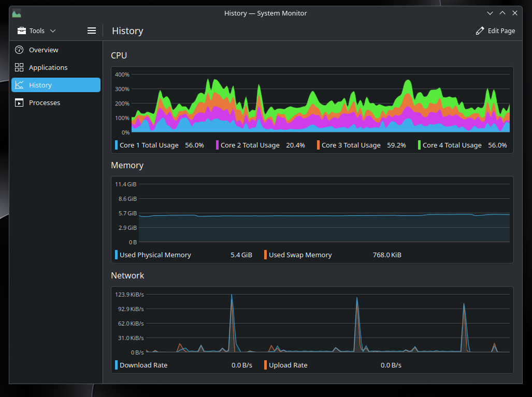Click the Overview speedometer icon
The height and width of the screenshot is (397, 532).
coord(19,50)
